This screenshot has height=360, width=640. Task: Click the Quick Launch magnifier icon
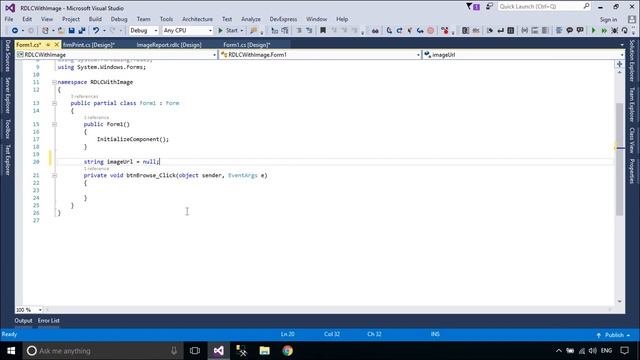coord(586,7)
